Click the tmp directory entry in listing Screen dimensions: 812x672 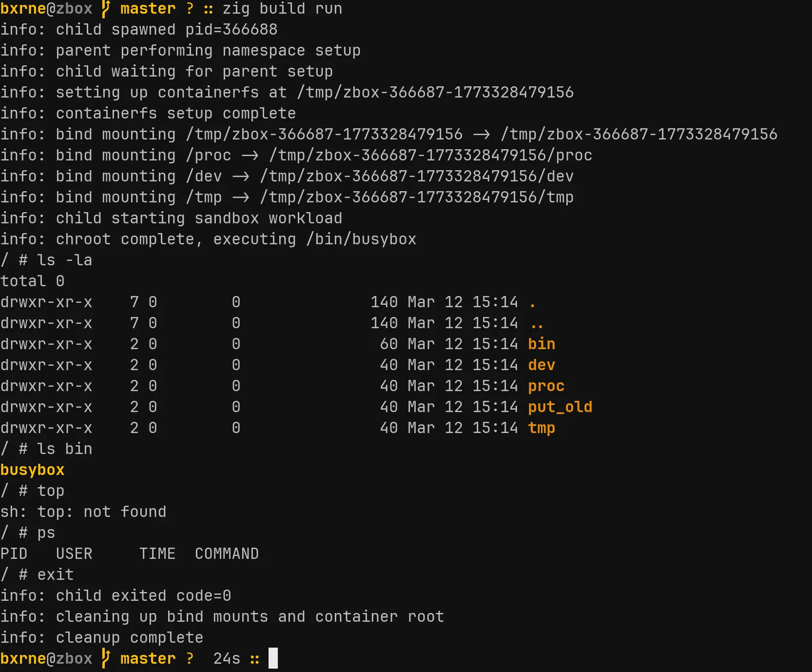(541, 428)
